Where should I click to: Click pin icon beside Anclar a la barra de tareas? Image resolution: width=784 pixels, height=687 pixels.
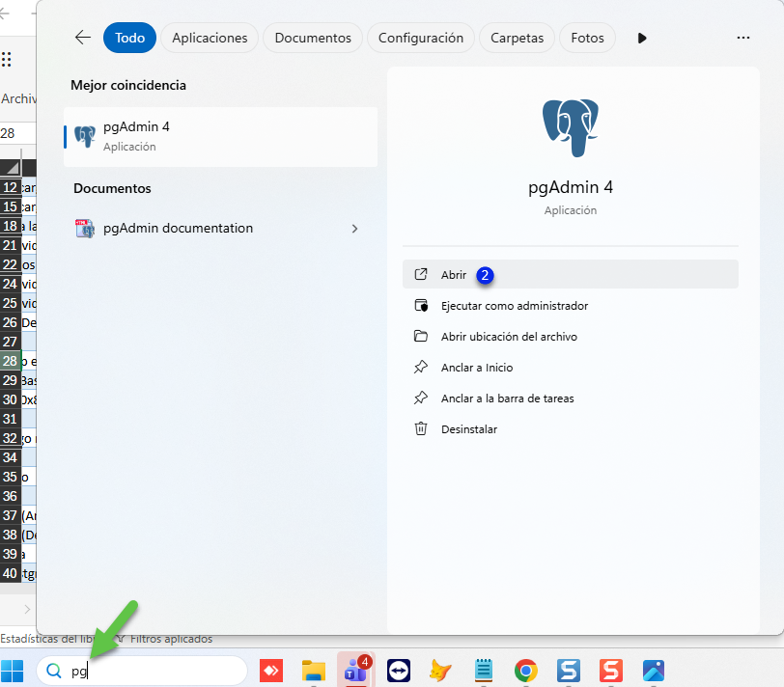[421, 398]
